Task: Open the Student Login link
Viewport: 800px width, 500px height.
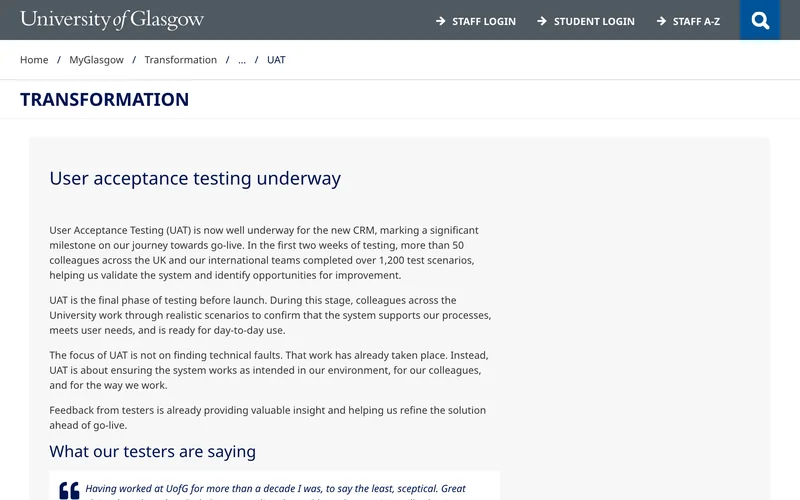Action: coord(594,21)
